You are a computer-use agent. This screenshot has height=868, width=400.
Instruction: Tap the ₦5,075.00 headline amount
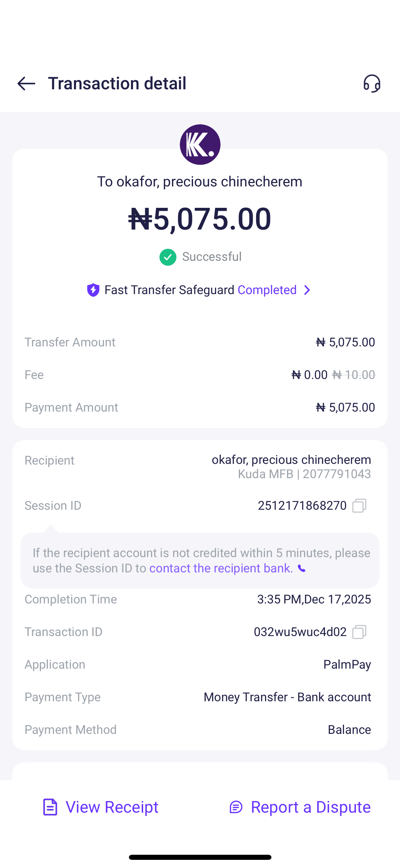pos(200,219)
